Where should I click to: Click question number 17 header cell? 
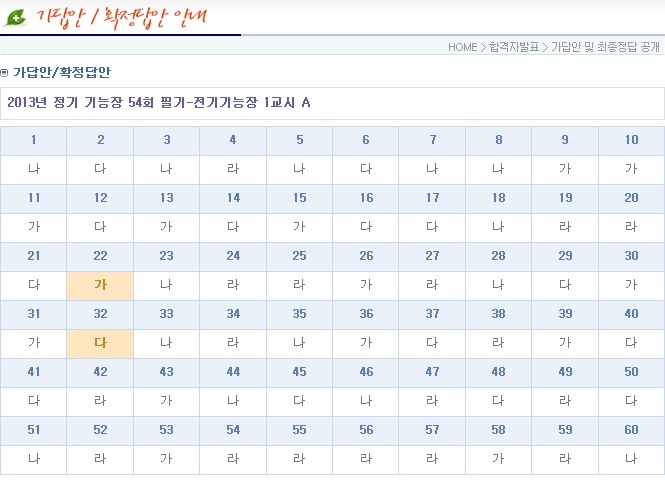pos(432,198)
